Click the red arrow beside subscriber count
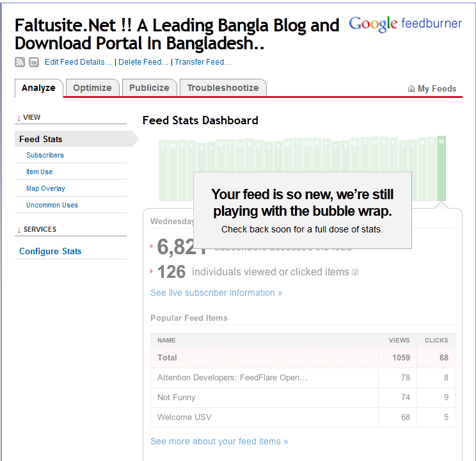Image resolution: width=476 pixels, height=461 pixels. tap(152, 246)
